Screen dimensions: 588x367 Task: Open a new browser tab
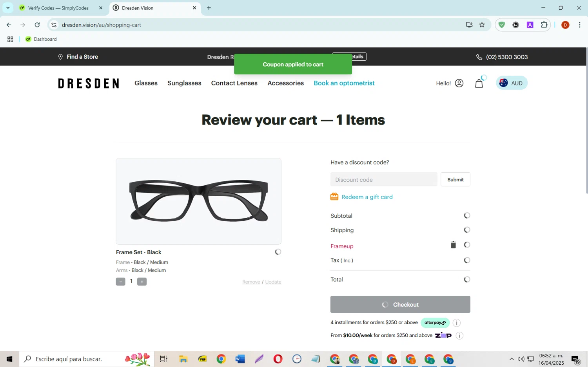[x=209, y=8]
